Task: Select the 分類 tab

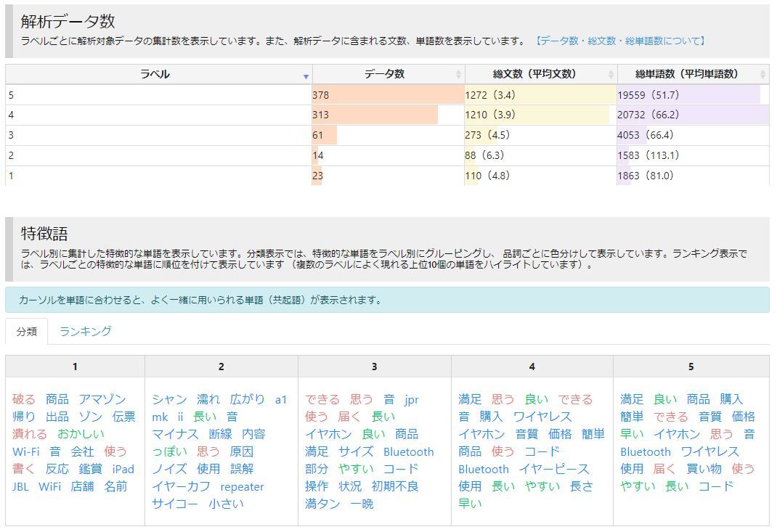Action: (x=27, y=332)
